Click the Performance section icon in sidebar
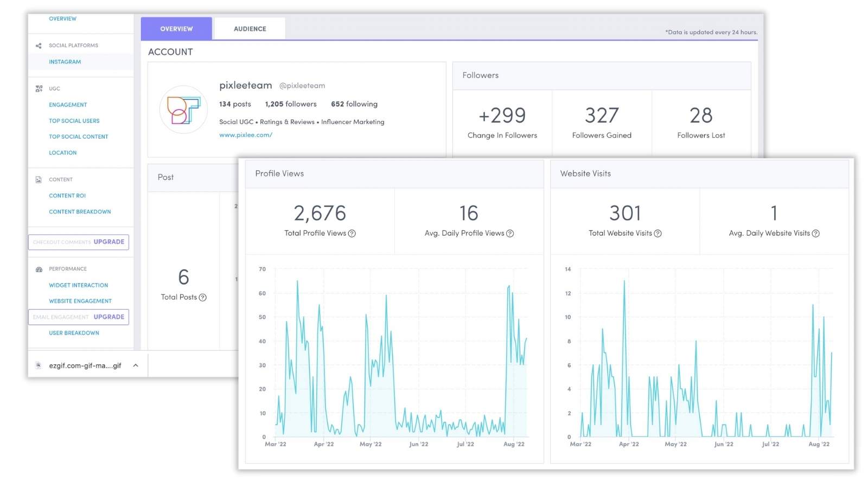This screenshot has width=868, height=488. tap(39, 269)
